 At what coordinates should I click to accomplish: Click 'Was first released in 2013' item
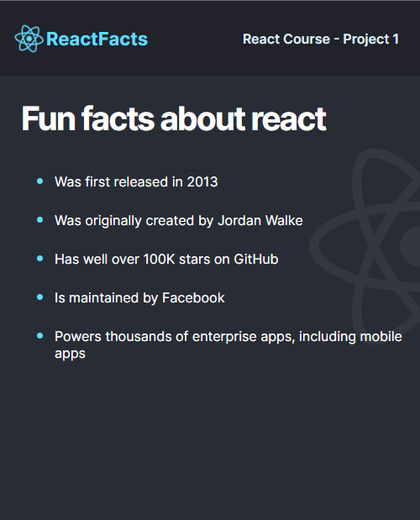tap(136, 181)
